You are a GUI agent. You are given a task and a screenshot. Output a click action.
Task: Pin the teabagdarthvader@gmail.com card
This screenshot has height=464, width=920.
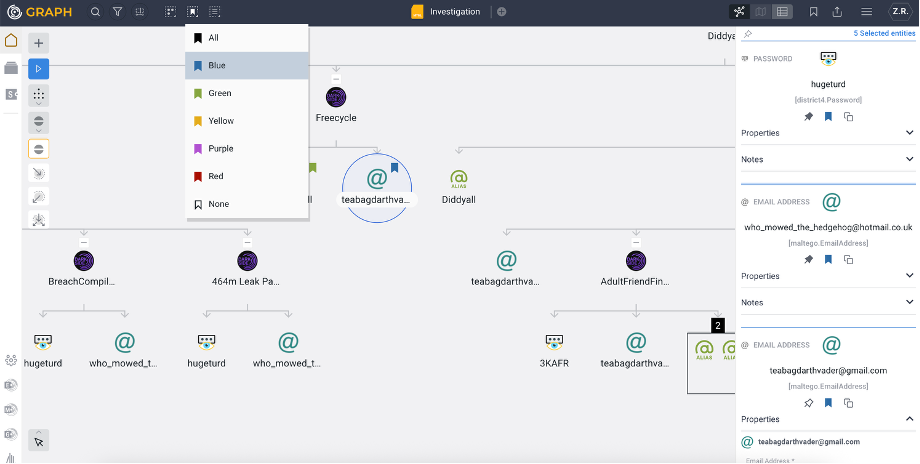pyautogui.click(x=809, y=403)
